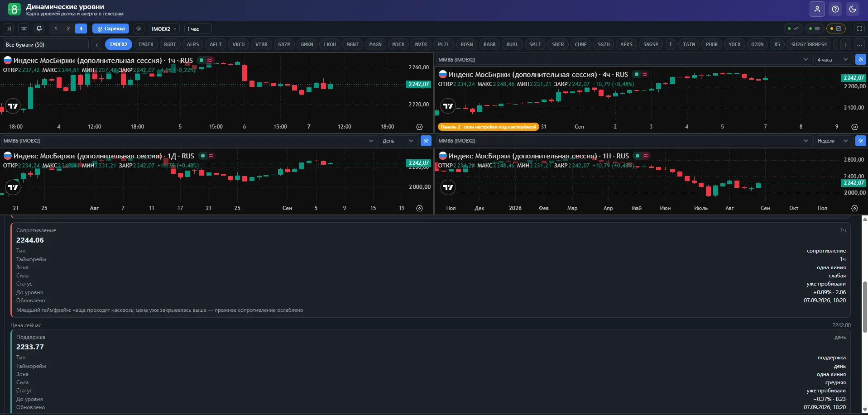Choose the VTBR ticker chip
This screenshot has height=415, width=868.
(x=261, y=44)
